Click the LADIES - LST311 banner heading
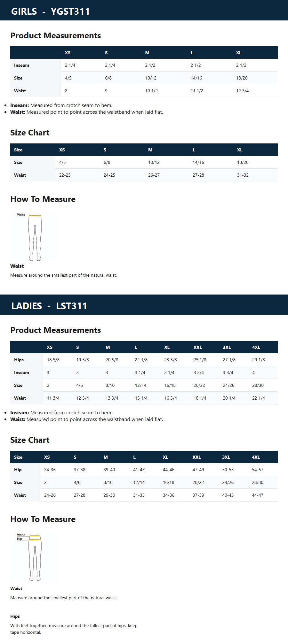 click(49, 306)
